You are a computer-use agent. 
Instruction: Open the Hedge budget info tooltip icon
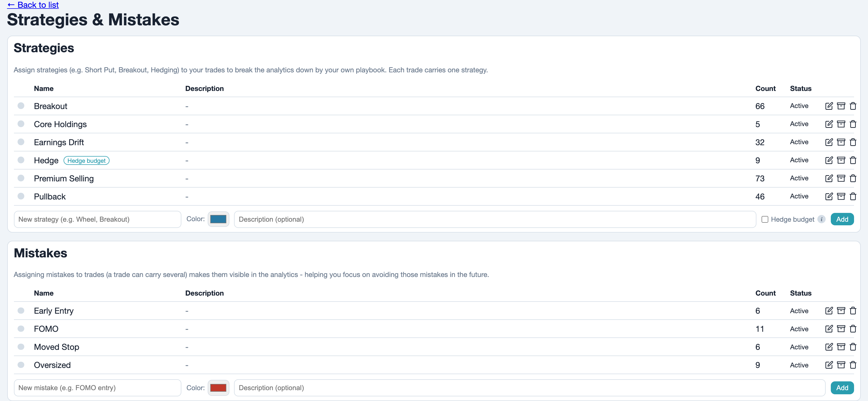click(x=822, y=219)
